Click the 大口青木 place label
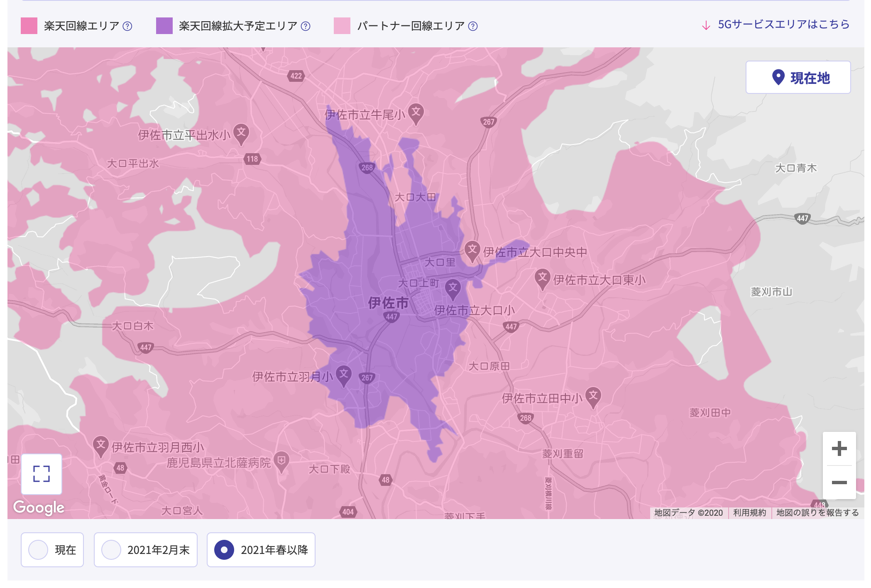 pos(796,168)
